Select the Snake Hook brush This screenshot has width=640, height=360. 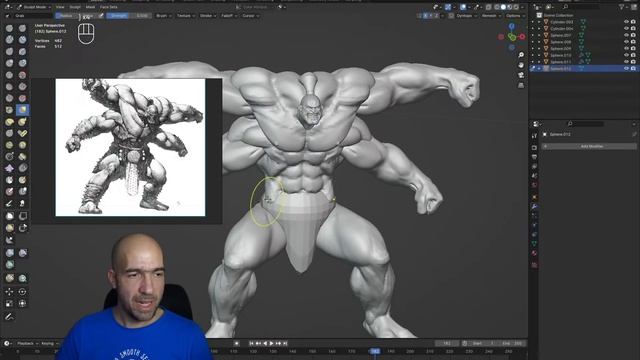point(22,122)
